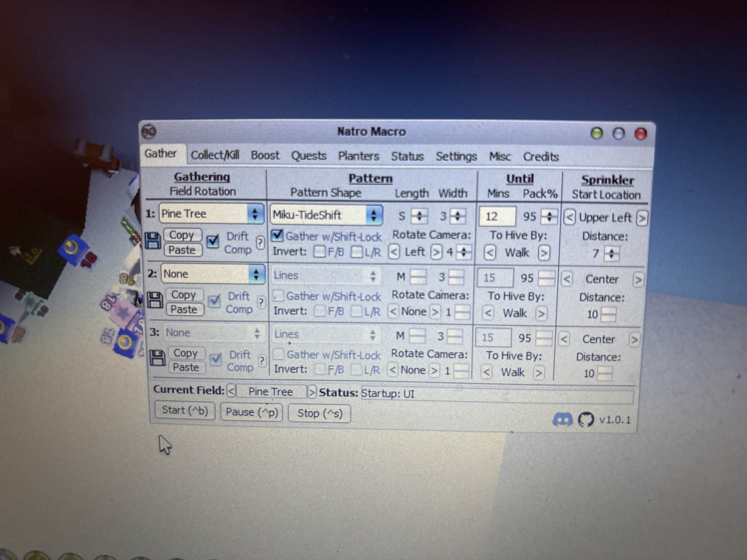Click Drift Comp help question mark, row 1
This screenshot has height=560, width=747.
point(260,242)
